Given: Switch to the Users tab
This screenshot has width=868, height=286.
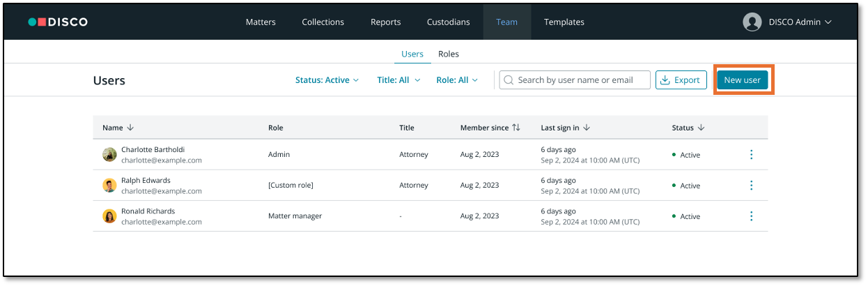Looking at the screenshot, I should (x=412, y=54).
